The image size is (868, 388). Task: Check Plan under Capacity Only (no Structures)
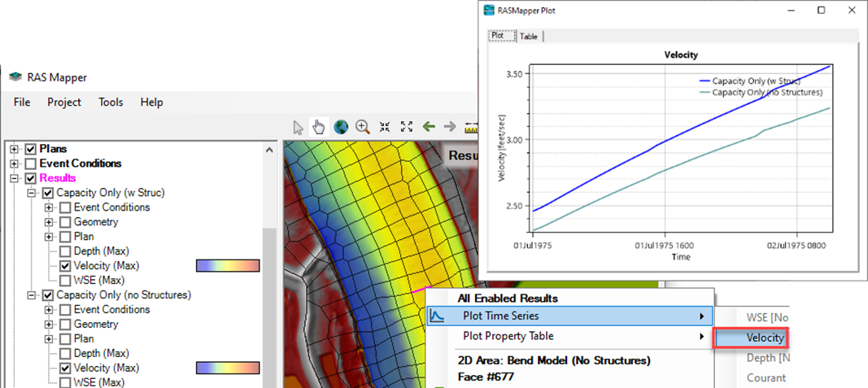(65, 338)
